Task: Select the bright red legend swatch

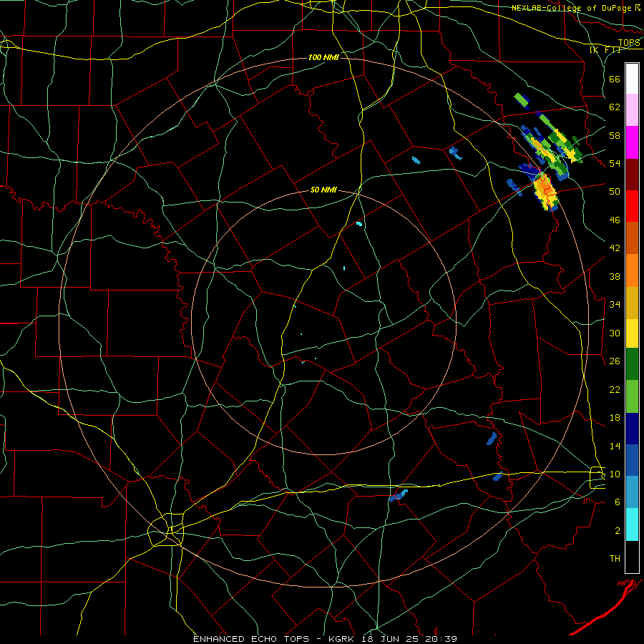Action: pyautogui.click(x=632, y=206)
